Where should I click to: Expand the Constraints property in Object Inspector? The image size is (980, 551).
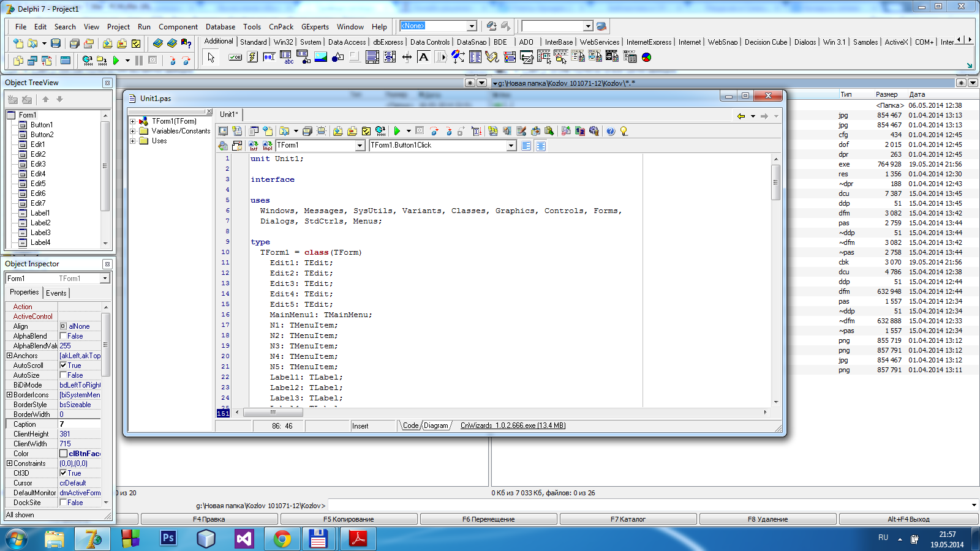9,463
